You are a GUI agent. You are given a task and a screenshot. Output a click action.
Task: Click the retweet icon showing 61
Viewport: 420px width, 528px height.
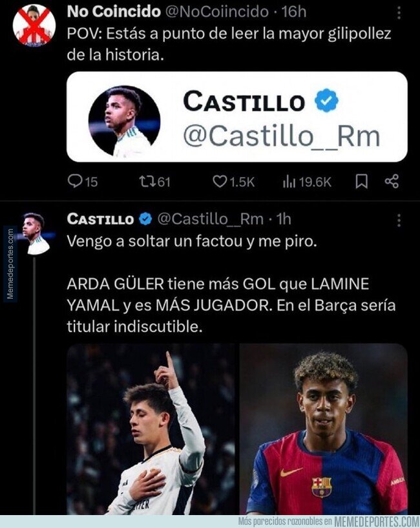tap(149, 182)
